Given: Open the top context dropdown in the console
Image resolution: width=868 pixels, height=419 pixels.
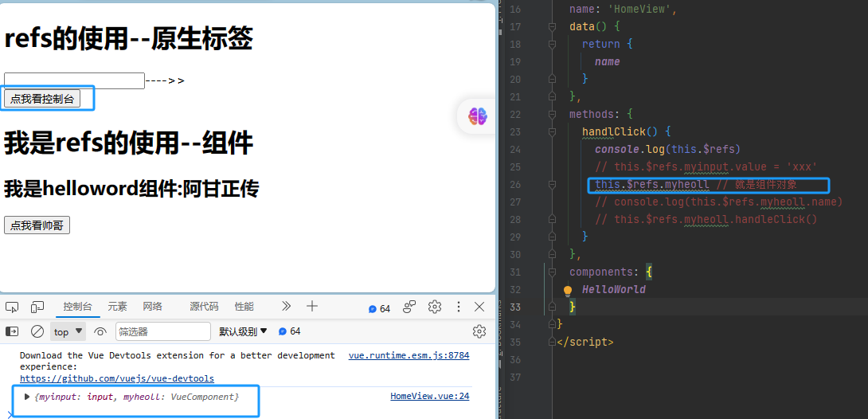Looking at the screenshot, I should coord(68,331).
